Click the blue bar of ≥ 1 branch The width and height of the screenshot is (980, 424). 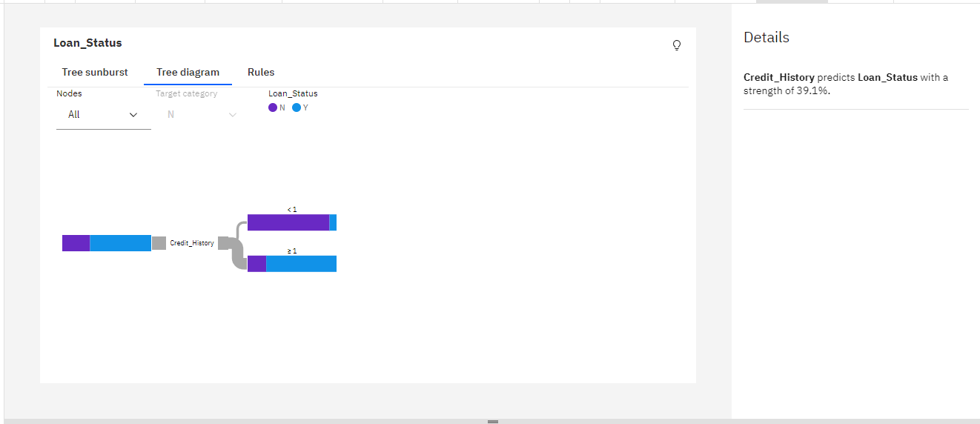(x=301, y=264)
